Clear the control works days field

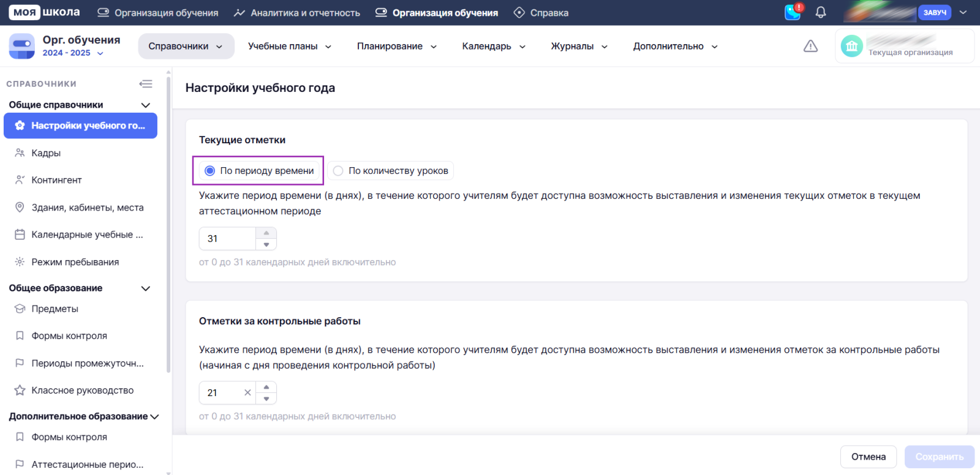[x=247, y=393]
